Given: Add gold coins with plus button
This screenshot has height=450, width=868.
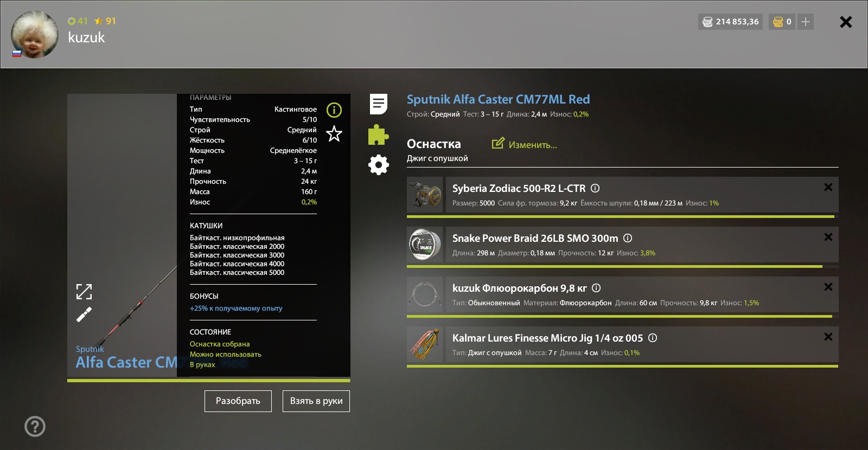Looking at the screenshot, I should (806, 22).
